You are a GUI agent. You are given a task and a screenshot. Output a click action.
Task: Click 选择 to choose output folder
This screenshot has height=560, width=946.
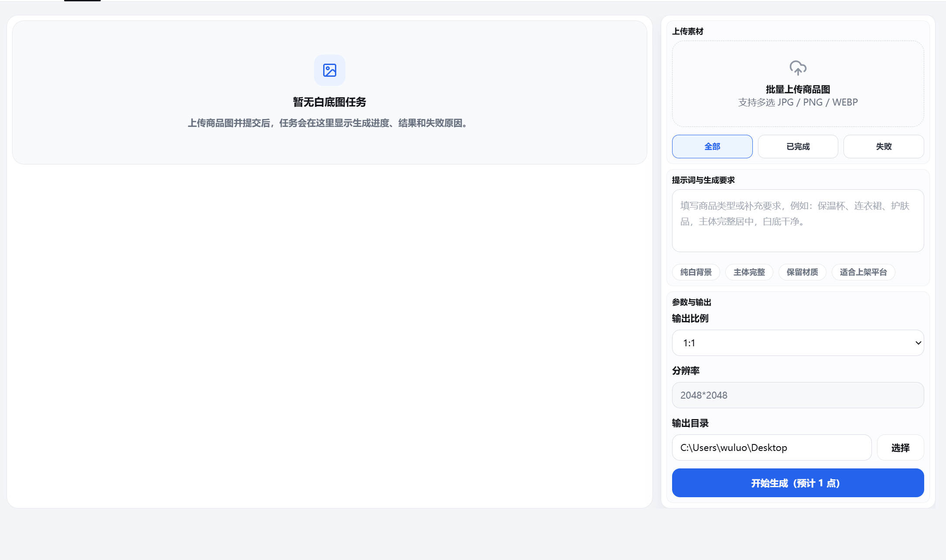900,447
